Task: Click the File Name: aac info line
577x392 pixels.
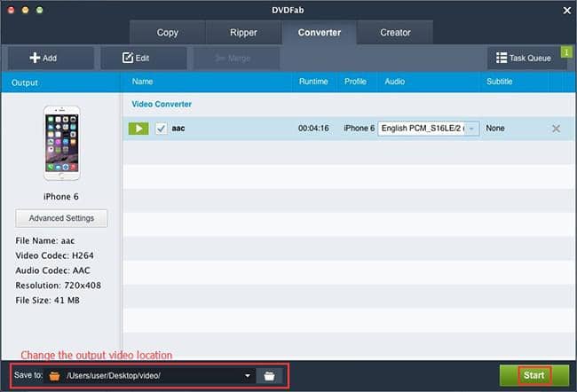Action: click(45, 241)
